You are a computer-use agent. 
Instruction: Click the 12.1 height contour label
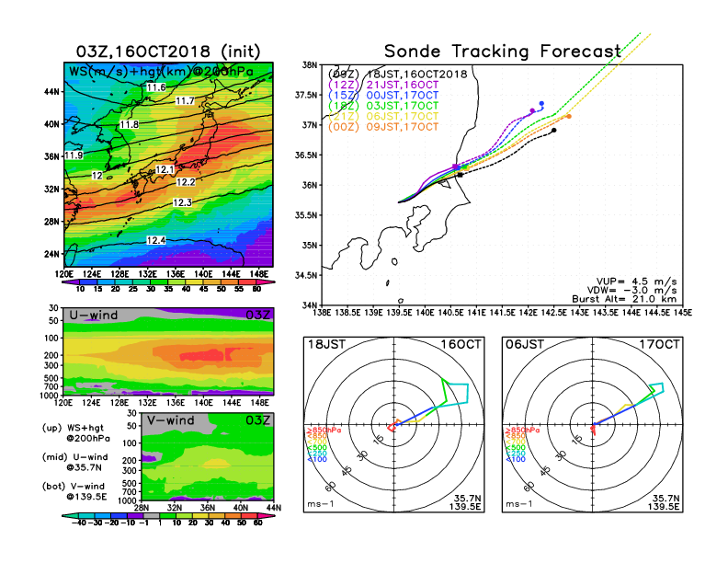165,169
